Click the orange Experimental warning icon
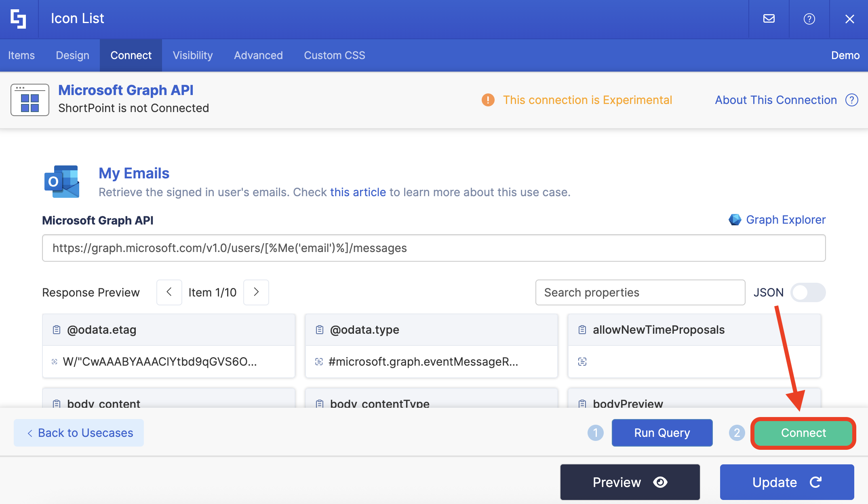 click(x=488, y=100)
